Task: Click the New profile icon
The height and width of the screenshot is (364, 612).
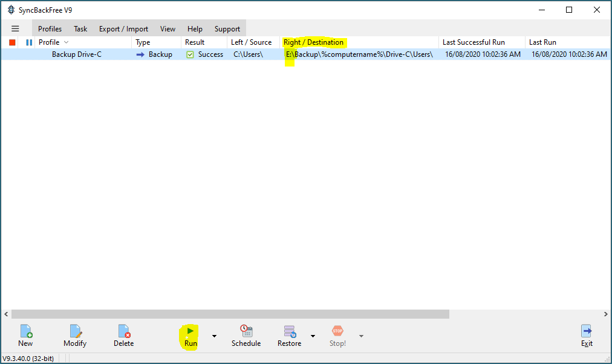Action: click(26, 331)
